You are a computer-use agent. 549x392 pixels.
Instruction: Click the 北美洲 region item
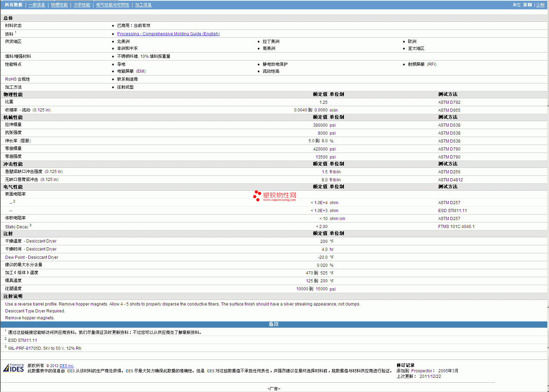[123, 42]
